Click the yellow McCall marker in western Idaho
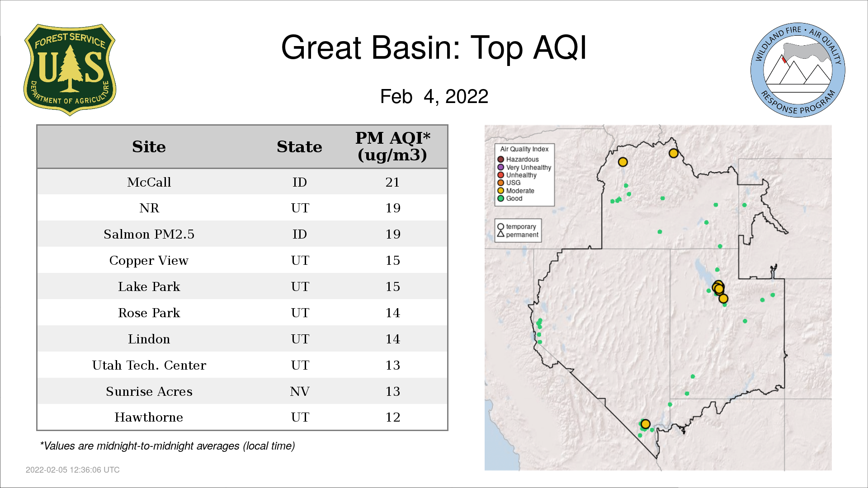868x488 pixels. 623,162
